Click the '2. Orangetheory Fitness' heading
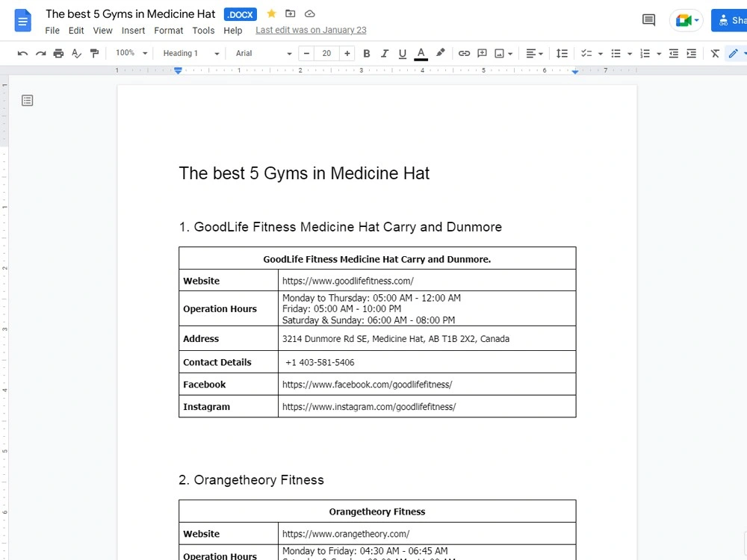The width and height of the screenshot is (747, 560). pyautogui.click(x=251, y=479)
